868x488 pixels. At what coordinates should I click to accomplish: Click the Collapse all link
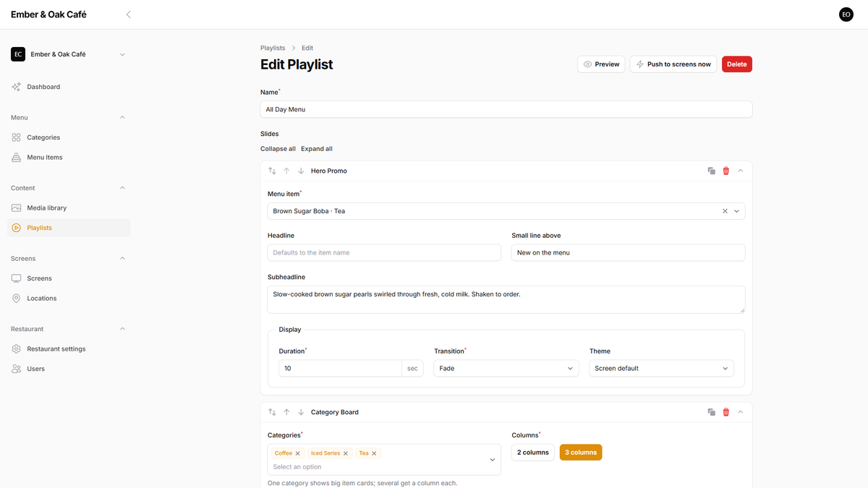click(278, 149)
